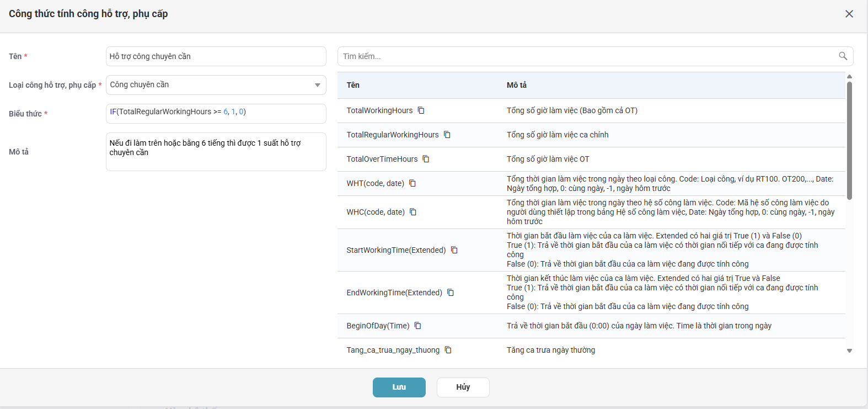
Task: Copy the WHT(code, date) function
Action: tap(412, 183)
